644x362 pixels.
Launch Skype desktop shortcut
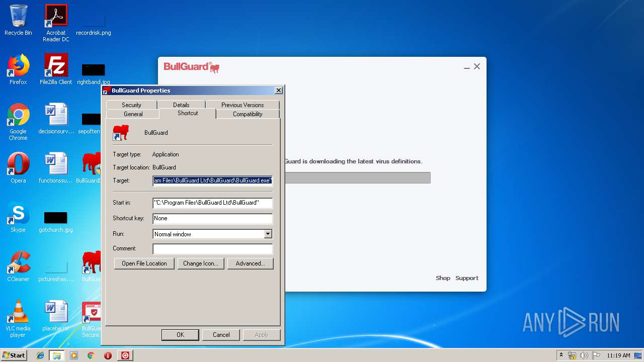point(18,217)
